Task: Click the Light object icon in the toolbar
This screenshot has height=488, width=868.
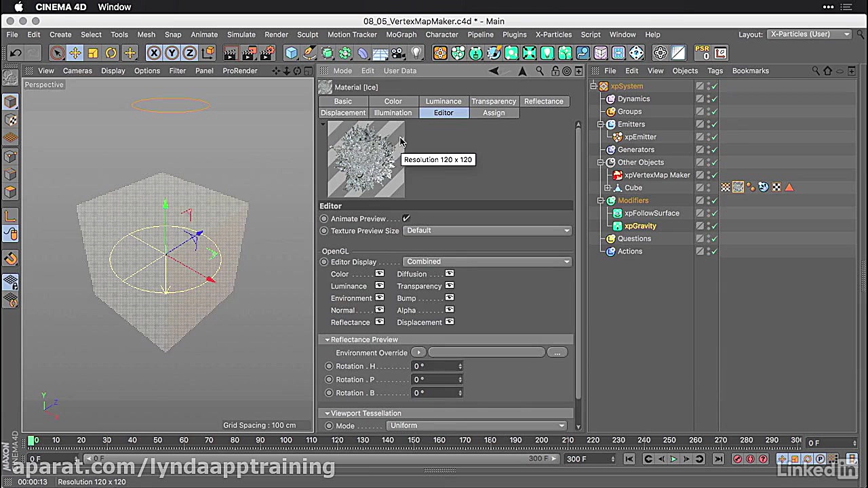Action: pos(414,53)
